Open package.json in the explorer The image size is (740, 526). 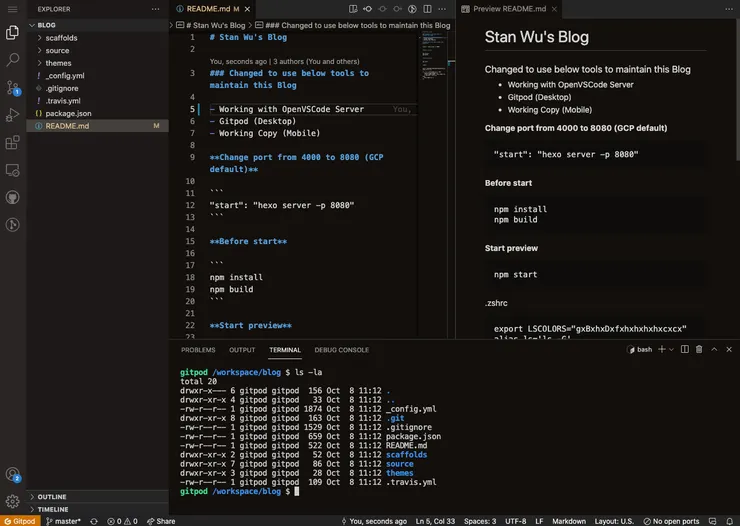pyautogui.click(x=68, y=113)
